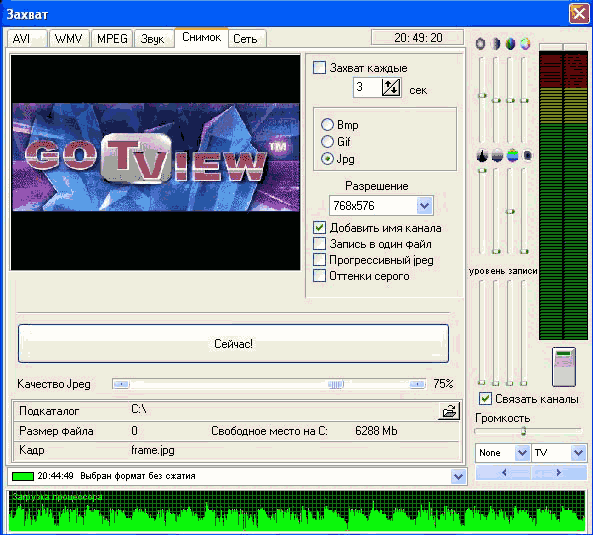This screenshot has width=593, height=535.
Task: Enable the Захват каждые checkbox
Action: tap(319, 68)
